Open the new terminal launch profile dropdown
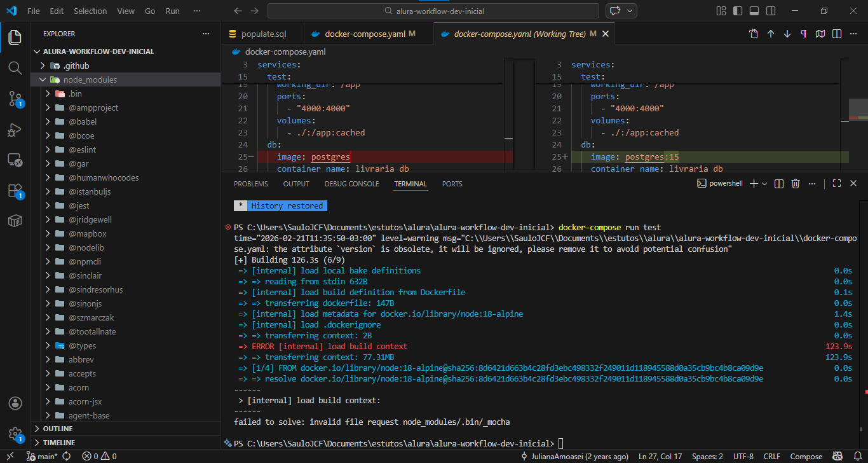The image size is (868, 463). point(764,184)
